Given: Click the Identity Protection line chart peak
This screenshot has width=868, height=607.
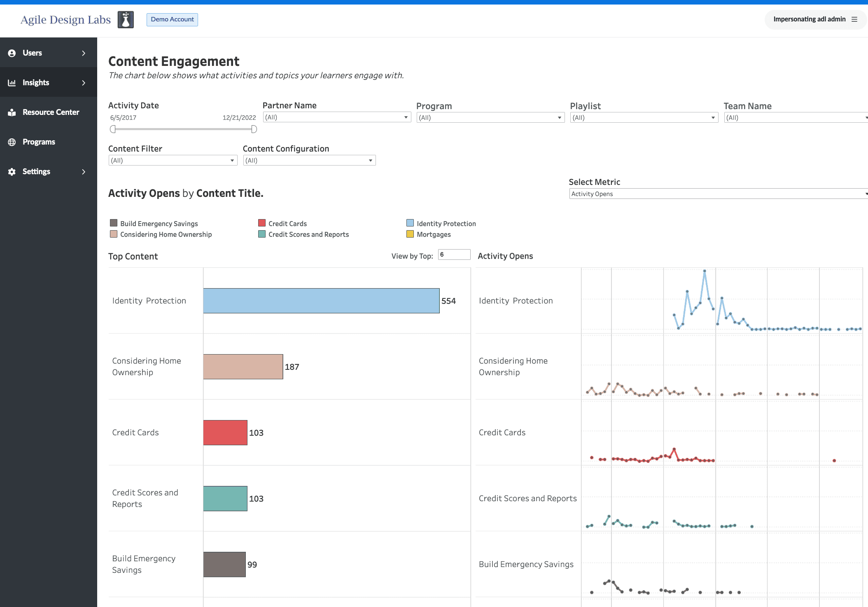Looking at the screenshot, I should coord(705,271).
